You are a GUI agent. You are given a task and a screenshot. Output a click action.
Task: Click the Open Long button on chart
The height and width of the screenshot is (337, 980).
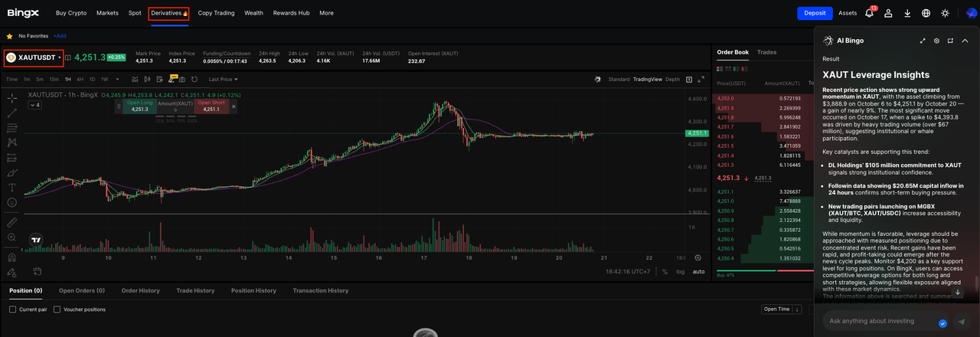pyautogui.click(x=139, y=106)
